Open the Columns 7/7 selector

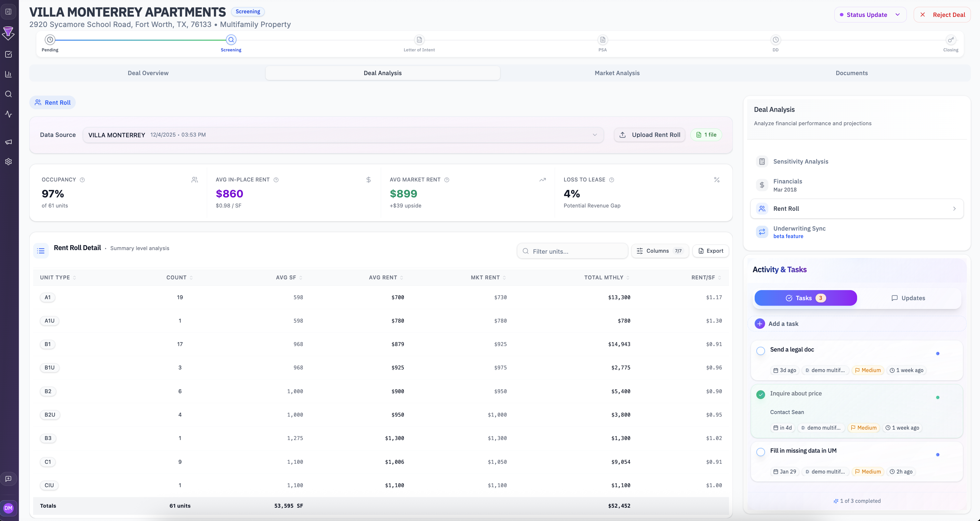pos(660,251)
